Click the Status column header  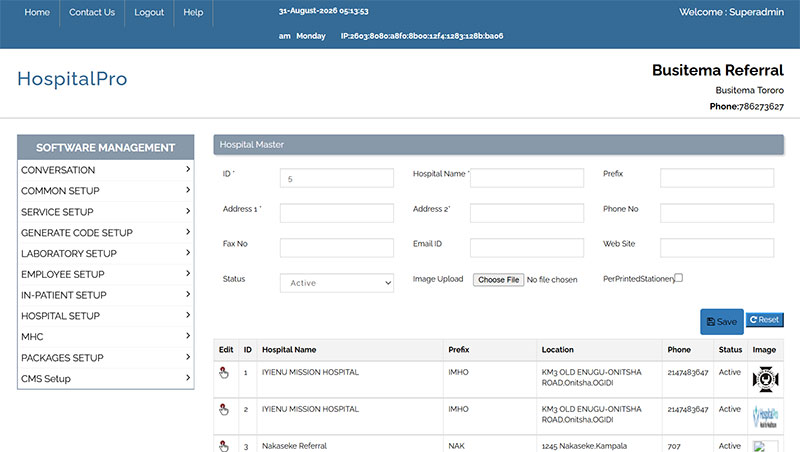730,349
